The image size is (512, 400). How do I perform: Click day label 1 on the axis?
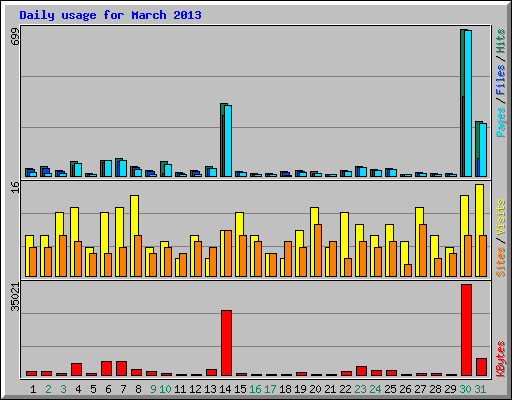pos(33,389)
